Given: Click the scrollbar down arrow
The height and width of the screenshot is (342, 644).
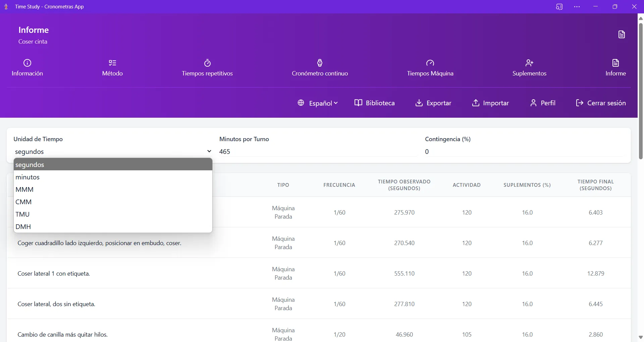Looking at the screenshot, I should point(641,337).
